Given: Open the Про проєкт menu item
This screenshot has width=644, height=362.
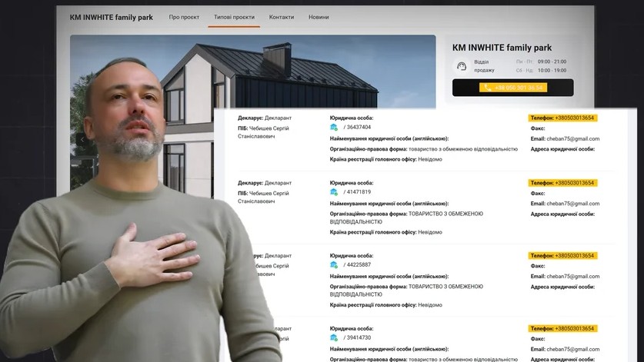Looking at the screenshot, I should (184, 17).
